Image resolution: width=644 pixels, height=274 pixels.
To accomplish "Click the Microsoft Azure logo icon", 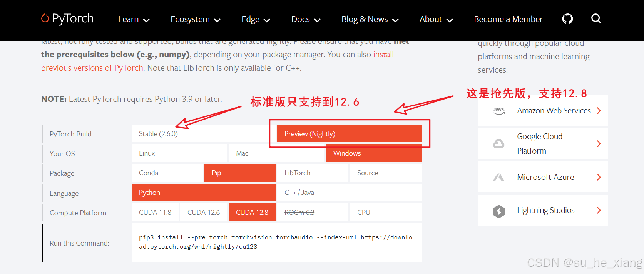I will [x=499, y=177].
